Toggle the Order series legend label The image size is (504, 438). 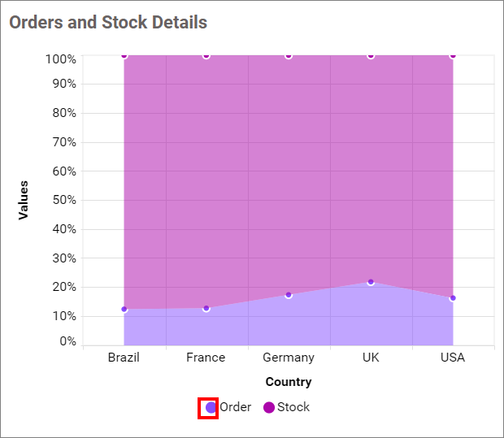click(236, 407)
